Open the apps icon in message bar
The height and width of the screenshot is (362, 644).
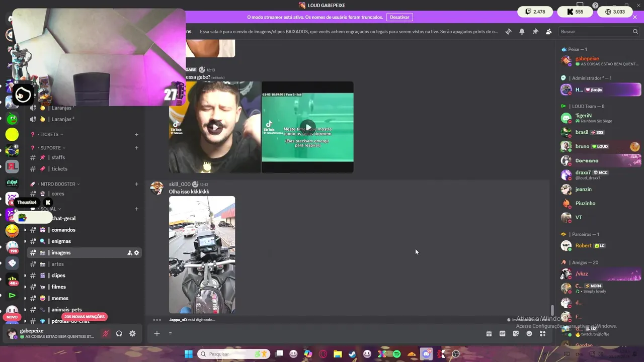point(543,333)
